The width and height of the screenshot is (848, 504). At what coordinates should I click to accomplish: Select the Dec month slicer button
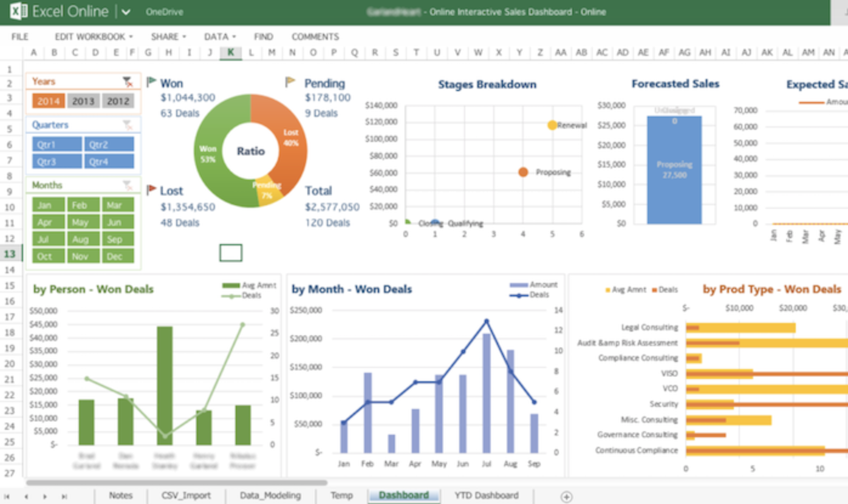tap(118, 256)
